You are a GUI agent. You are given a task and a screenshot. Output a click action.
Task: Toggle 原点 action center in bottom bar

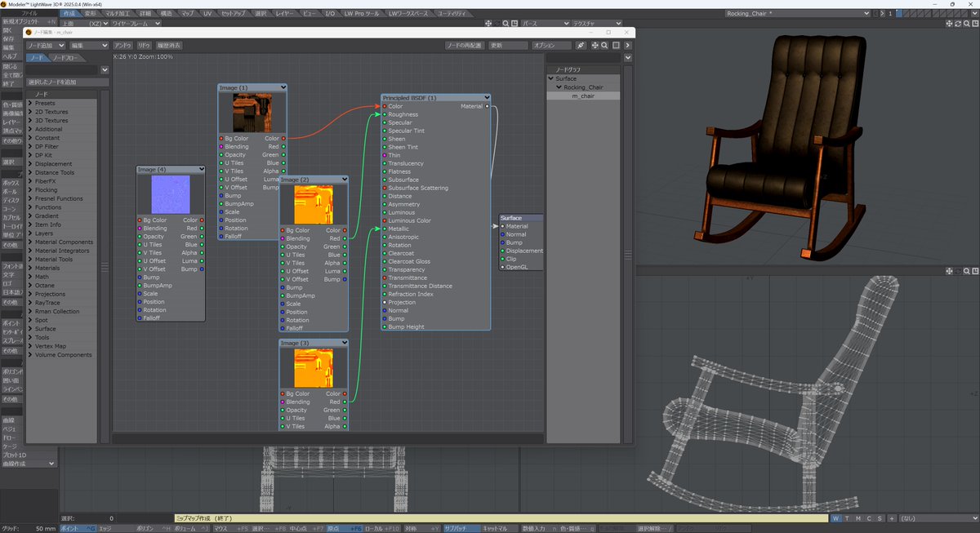coord(344,528)
